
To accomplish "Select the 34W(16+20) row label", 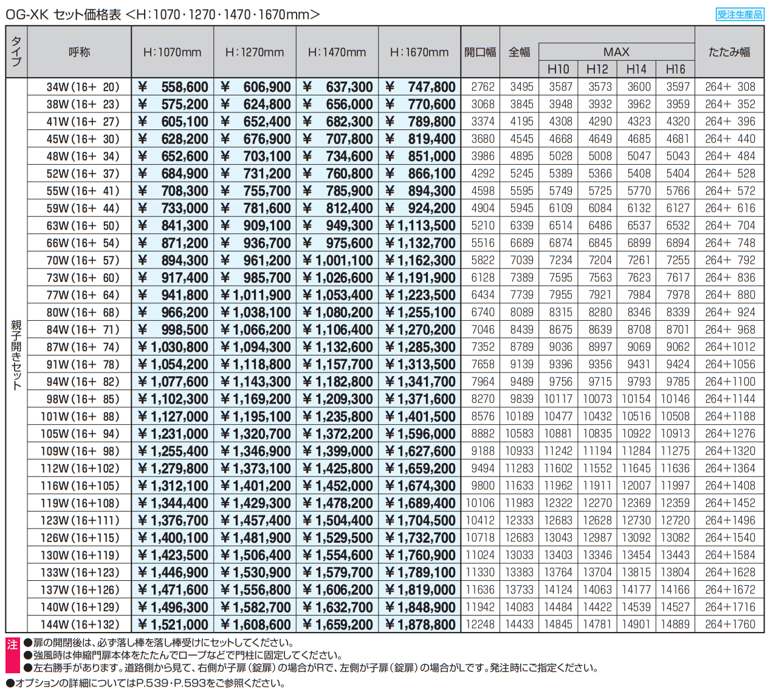I will (x=83, y=87).
